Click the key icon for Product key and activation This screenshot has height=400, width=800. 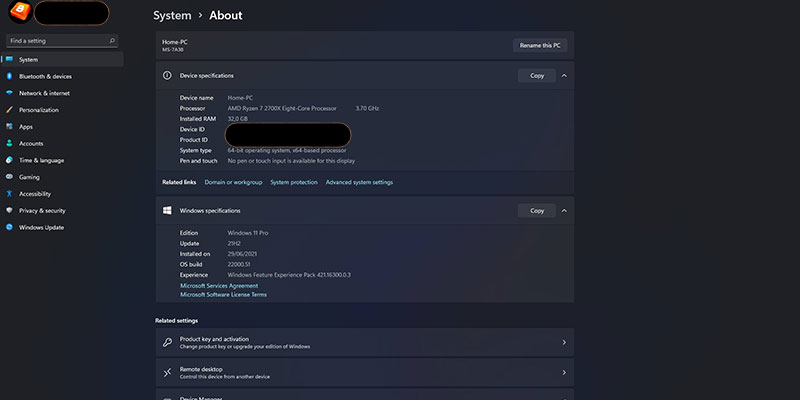[167, 342]
